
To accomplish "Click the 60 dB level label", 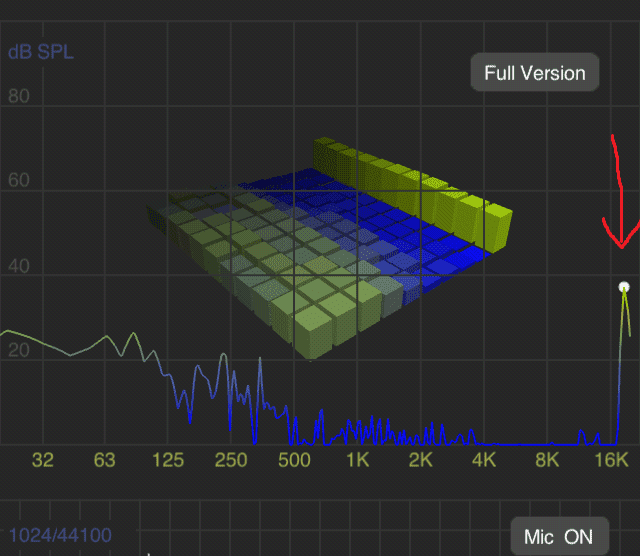I will pyautogui.click(x=19, y=183).
